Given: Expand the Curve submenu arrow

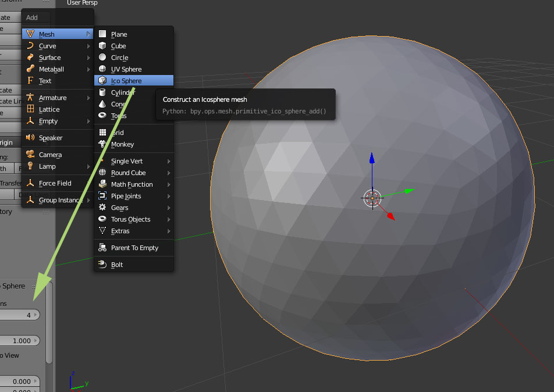Looking at the screenshot, I should (88, 46).
